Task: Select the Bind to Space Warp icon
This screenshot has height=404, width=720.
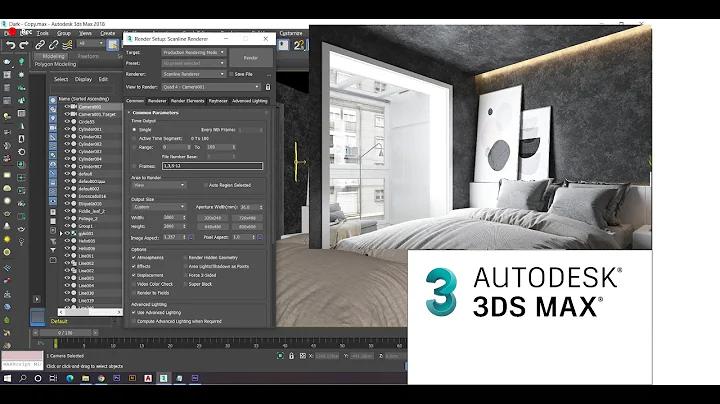Action: coord(67,45)
